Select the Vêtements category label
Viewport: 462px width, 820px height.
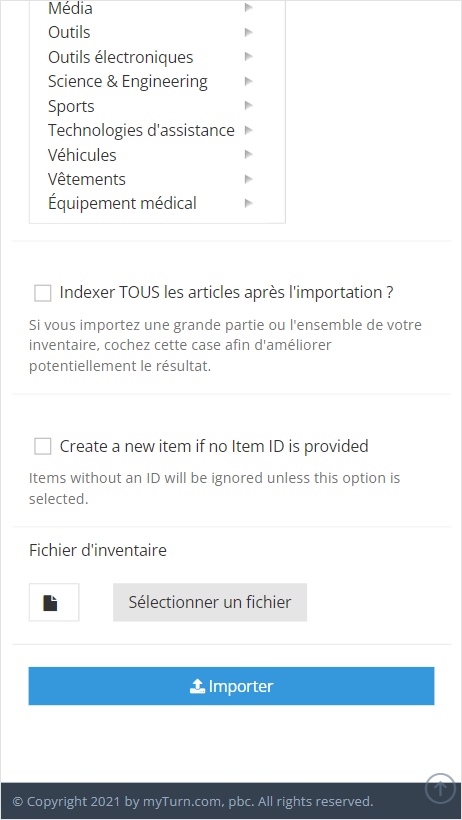(87, 179)
